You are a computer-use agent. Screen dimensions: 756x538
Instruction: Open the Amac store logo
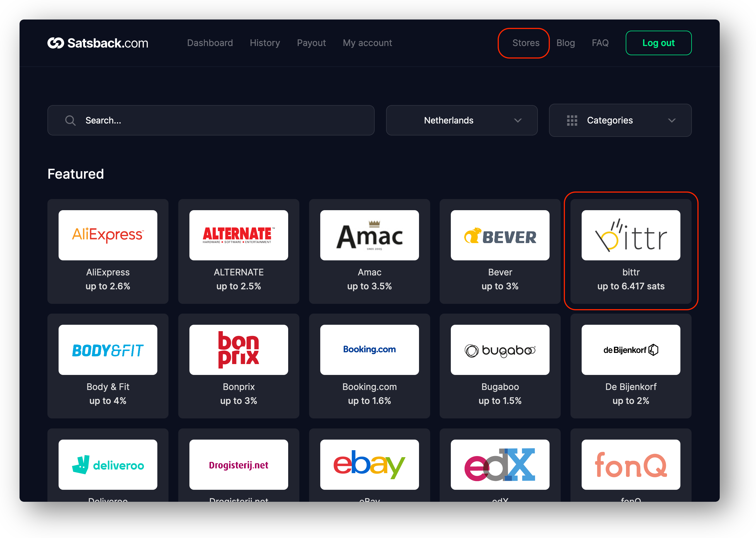click(x=369, y=235)
